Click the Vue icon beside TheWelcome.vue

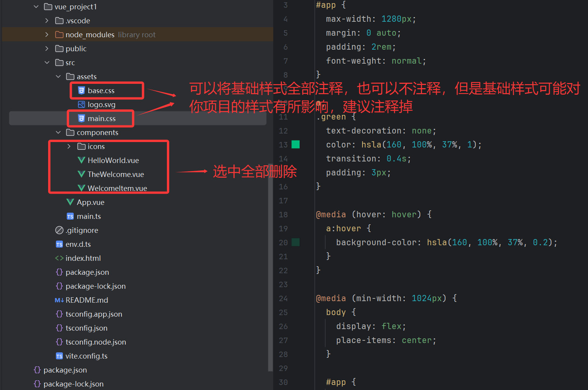(x=82, y=174)
